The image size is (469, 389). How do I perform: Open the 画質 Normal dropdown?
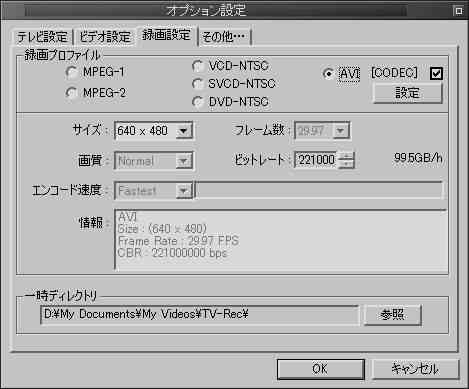point(153,161)
